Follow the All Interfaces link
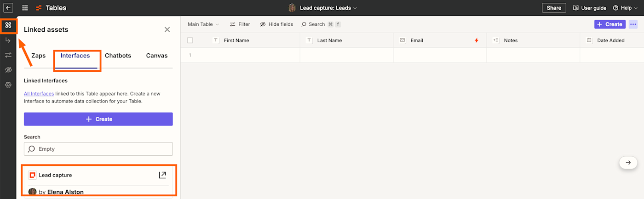This screenshot has height=199, width=644. click(x=39, y=94)
